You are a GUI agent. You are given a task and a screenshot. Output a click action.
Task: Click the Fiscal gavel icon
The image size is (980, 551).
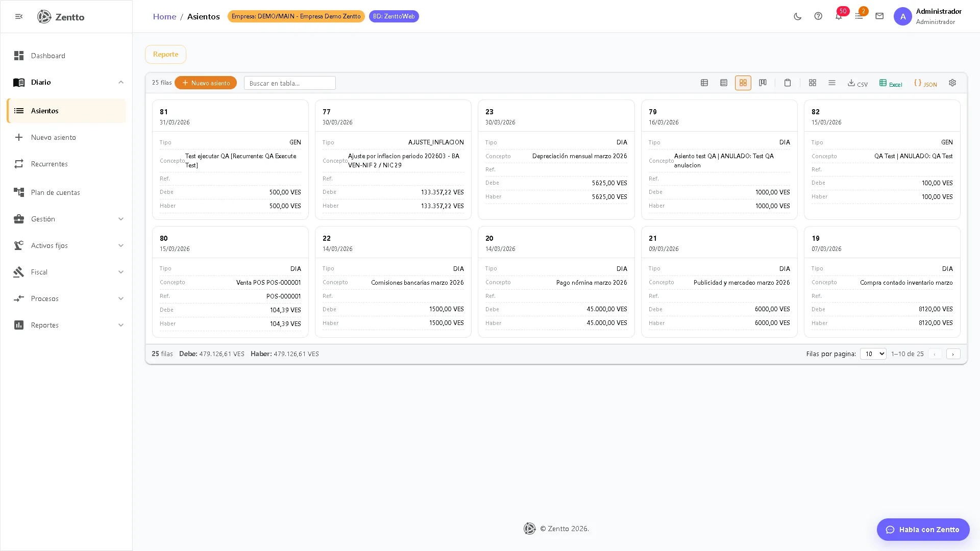click(19, 272)
